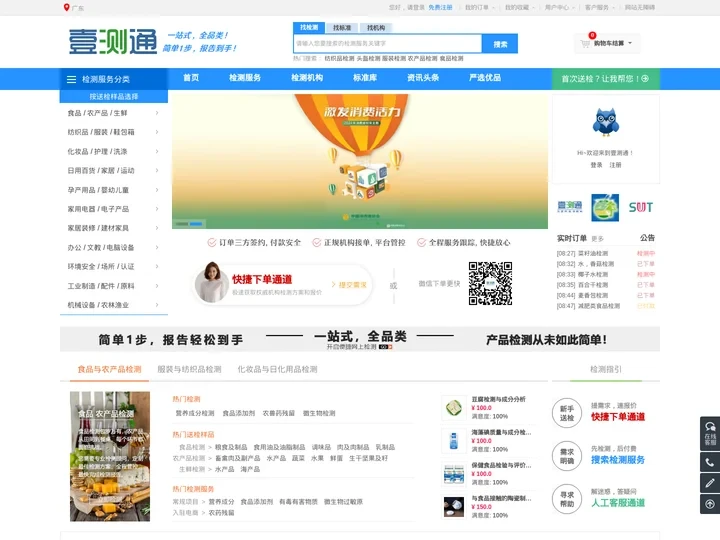Open the 检测服务 nav menu item

pos(245,78)
